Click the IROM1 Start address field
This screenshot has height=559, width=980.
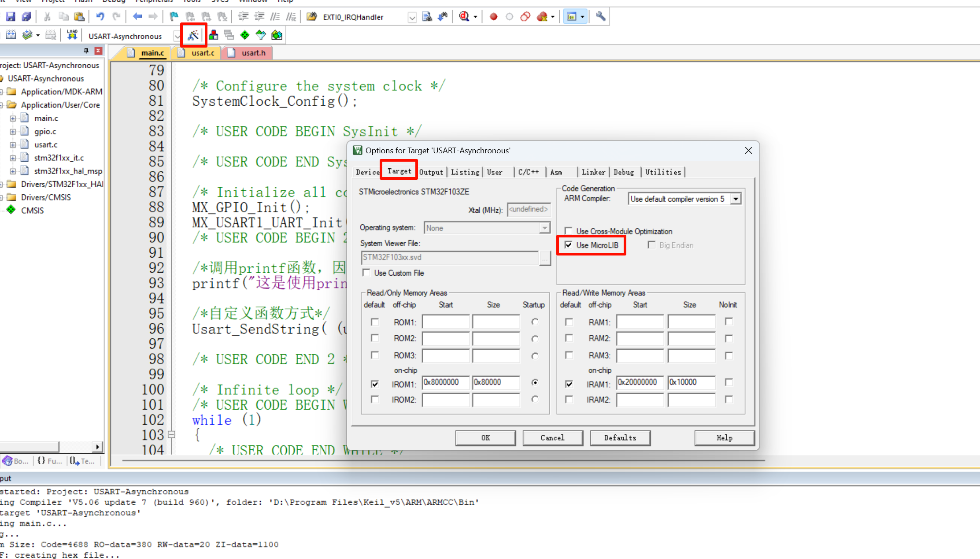(446, 382)
